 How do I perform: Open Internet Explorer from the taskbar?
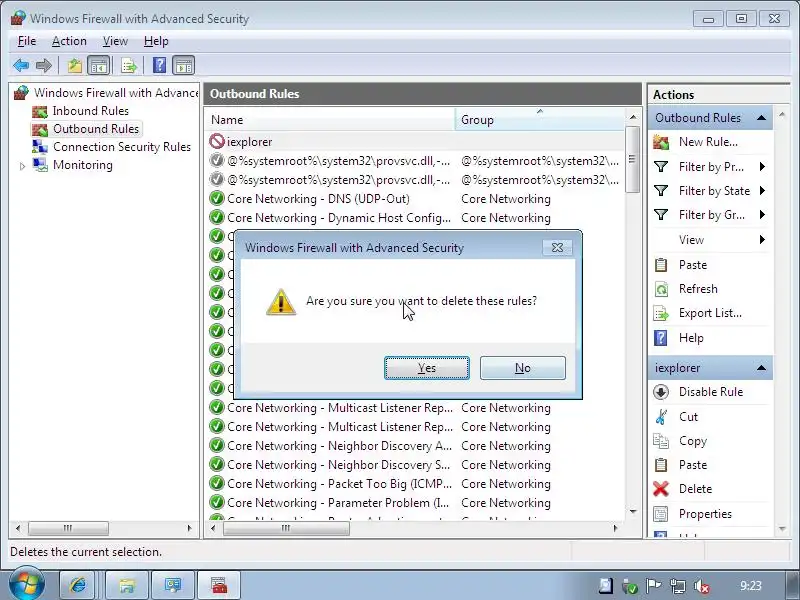(x=78, y=585)
